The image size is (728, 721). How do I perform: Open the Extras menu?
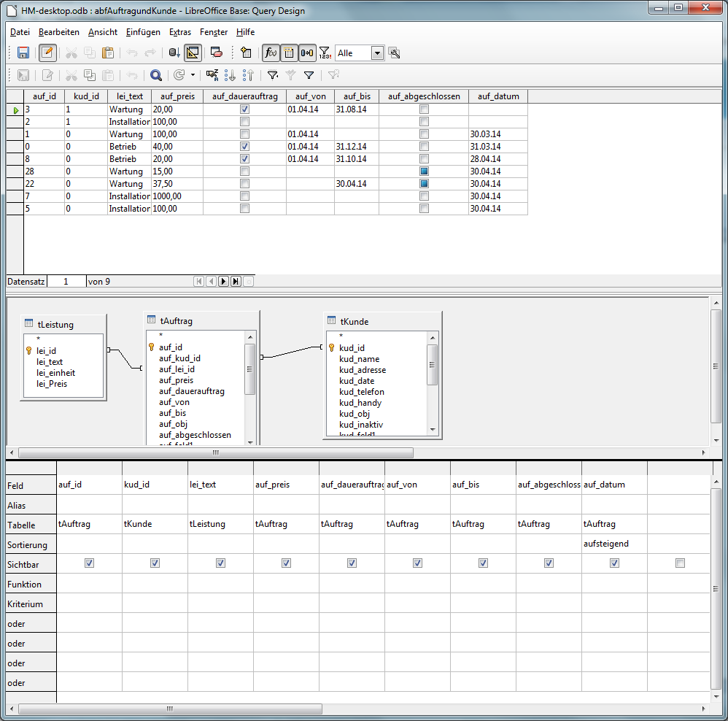179,32
